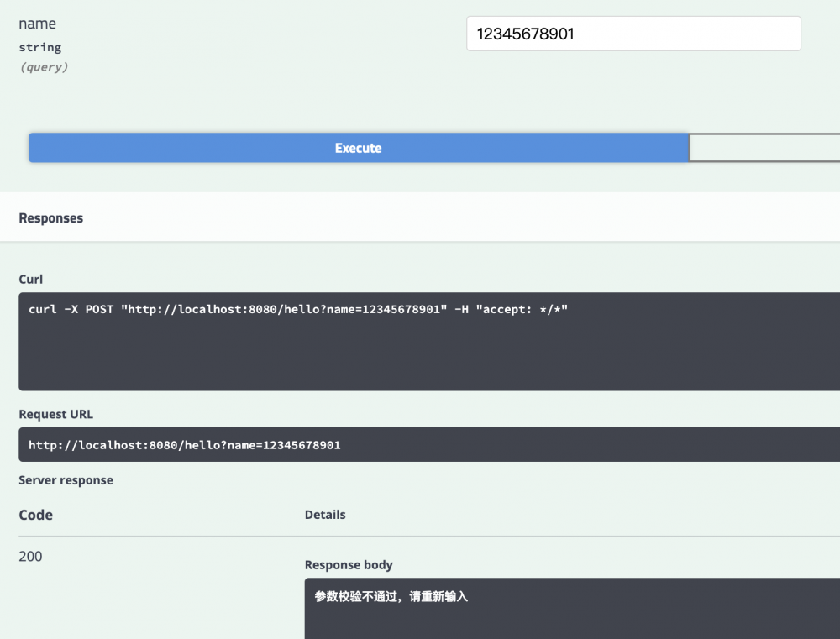The width and height of the screenshot is (840, 639).
Task: Click the Responses section header
Action: tap(50, 217)
